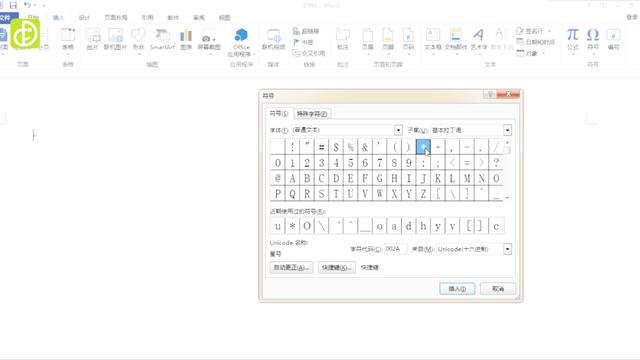Switch to the Page Layout (页面布局) tab
The image size is (640, 360).
116,18
